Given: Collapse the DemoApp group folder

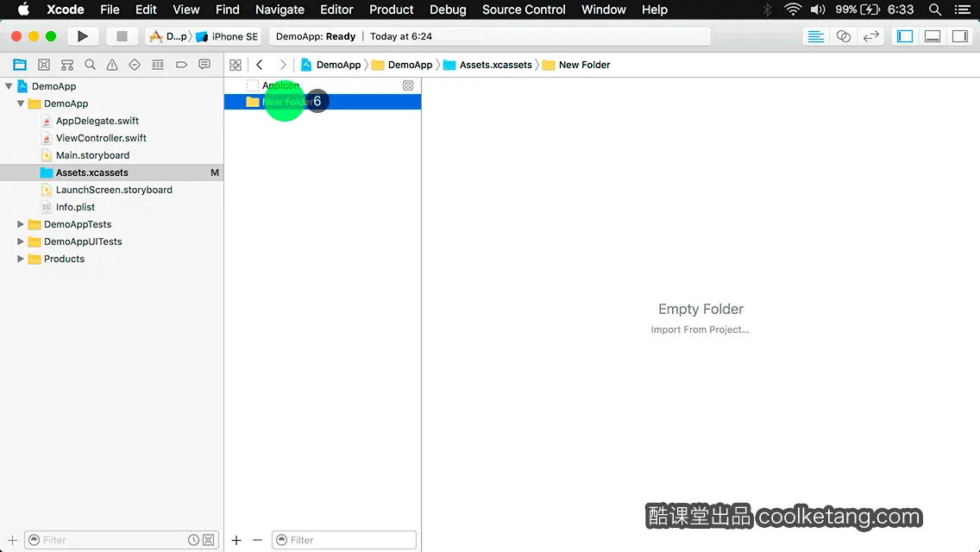Looking at the screenshot, I should 21,103.
